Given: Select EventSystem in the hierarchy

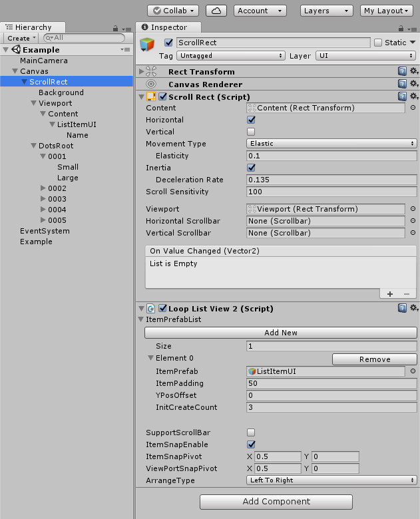Looking at the screenshot, I should (x=45, y=231).
